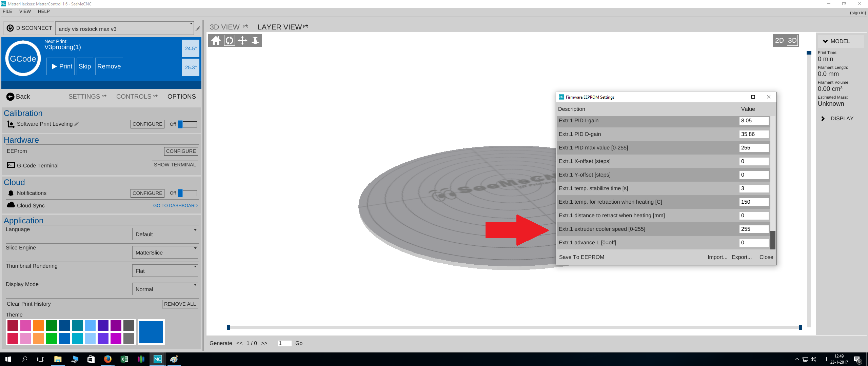Select the orange theme color swatch

(39, 326)
